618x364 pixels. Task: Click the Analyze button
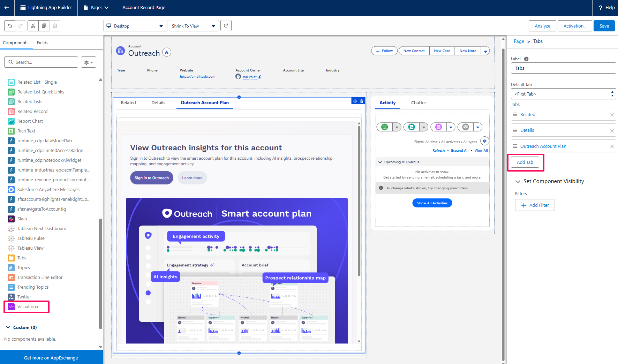click(542, 26)
